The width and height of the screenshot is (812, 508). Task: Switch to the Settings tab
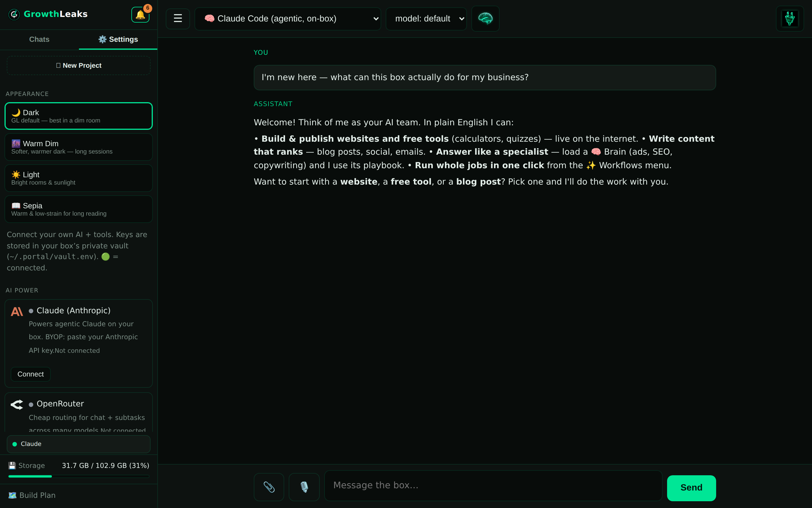pos(118,39)
